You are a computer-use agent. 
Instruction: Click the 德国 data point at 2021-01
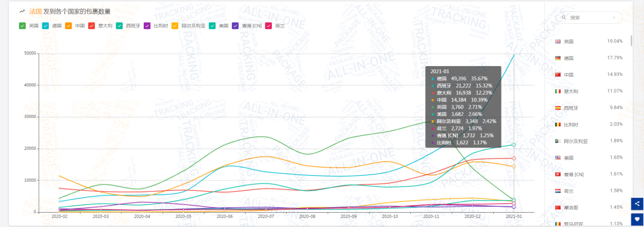pos(514,55)
